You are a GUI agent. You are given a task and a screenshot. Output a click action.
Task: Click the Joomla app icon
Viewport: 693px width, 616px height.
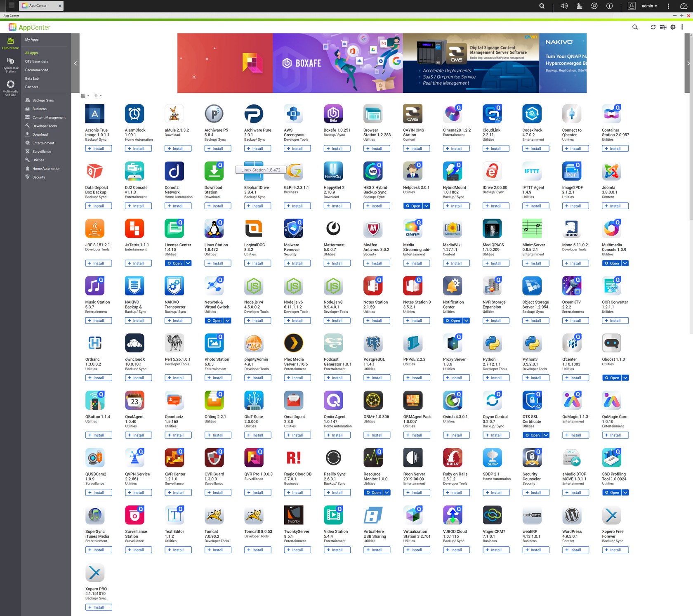pyautogui.click(x=611, y=171)
